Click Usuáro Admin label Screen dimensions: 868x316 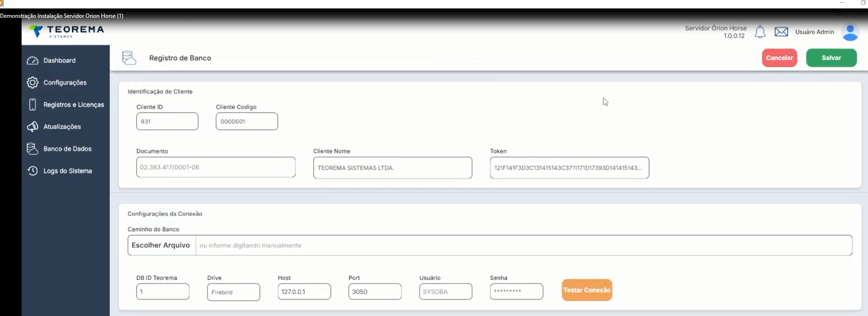(x=814, y=32)
